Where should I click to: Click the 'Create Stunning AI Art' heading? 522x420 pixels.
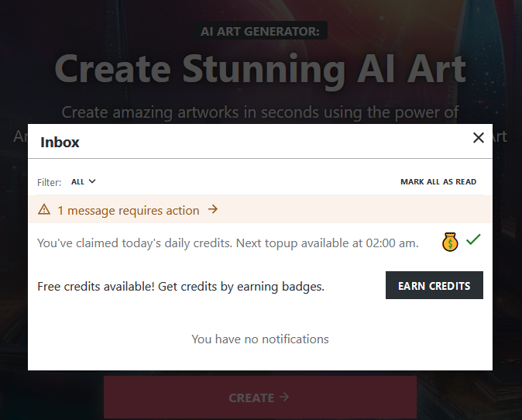pyautogui.click(x=260, y=69)
